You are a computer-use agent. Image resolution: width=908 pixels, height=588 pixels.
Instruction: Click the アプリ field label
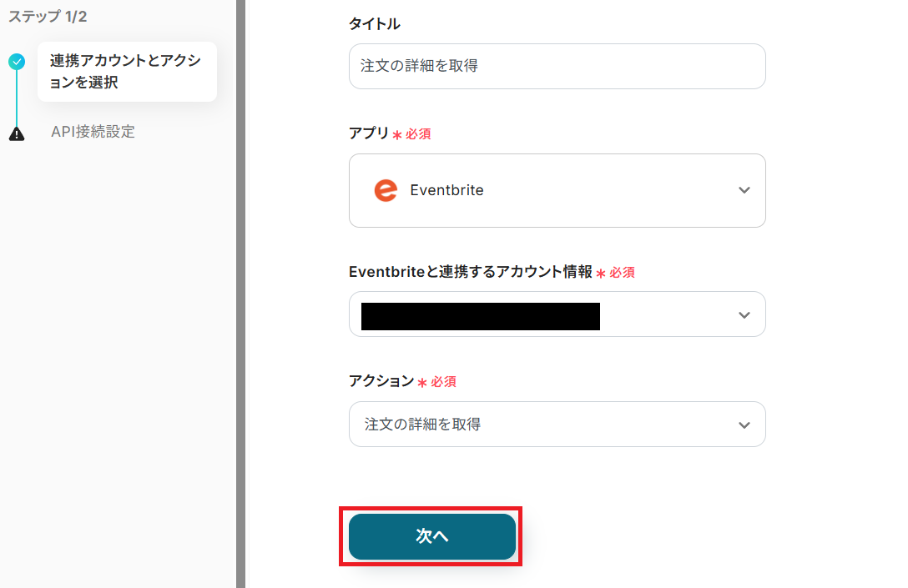tap(369, 133)
